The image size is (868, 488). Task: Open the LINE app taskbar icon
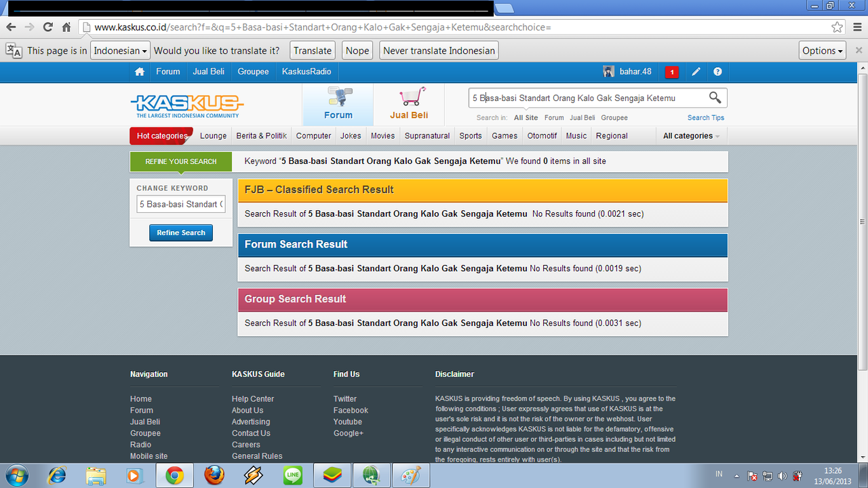click(x=293, y=476)
